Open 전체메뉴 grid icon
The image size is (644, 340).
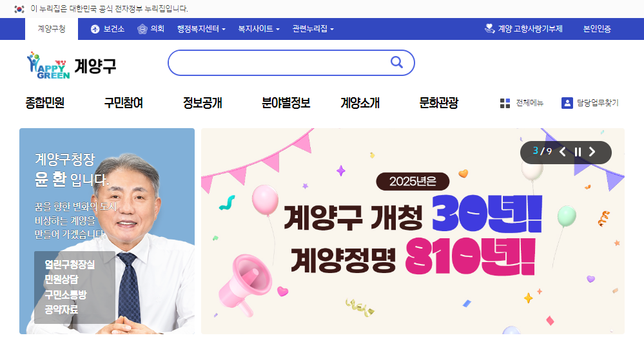tap(505, 104)
